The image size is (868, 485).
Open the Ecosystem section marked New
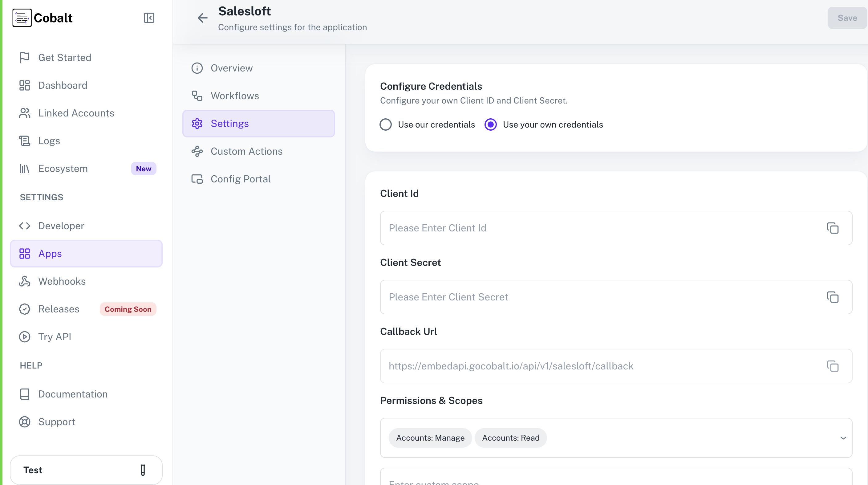coord(63,169)
